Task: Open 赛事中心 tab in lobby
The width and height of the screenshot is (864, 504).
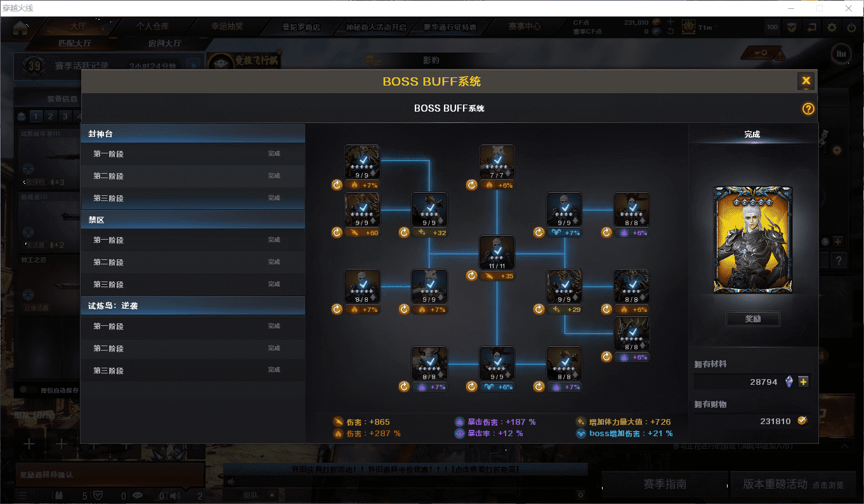Action: (x=525, y=27)
